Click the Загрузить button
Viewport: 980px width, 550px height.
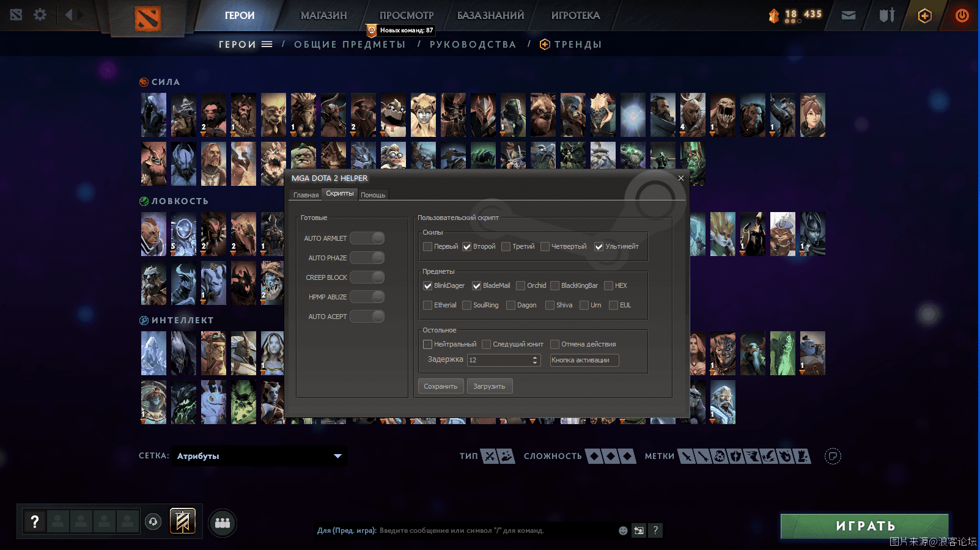point(490,386)
